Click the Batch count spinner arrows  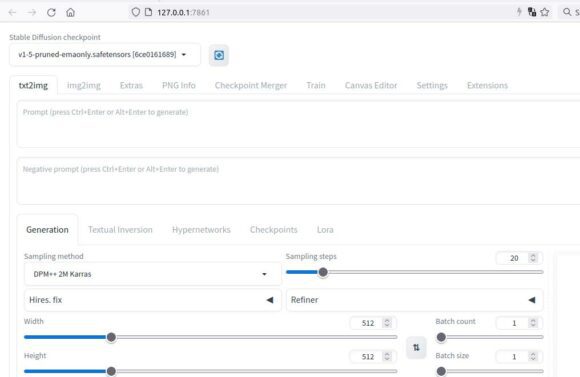click(533, 323)
